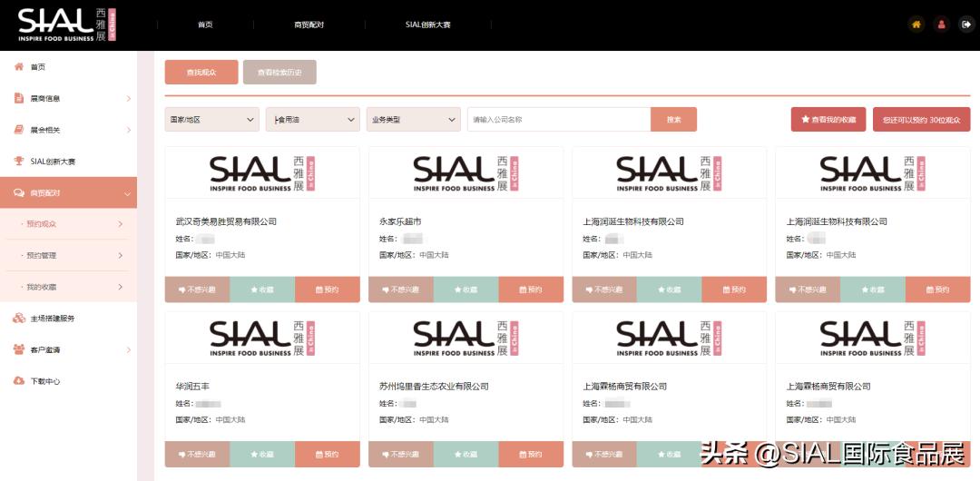Click the company name 武汉奇美易胜贸易有限公司
Image resolution: width=980 pixels, height=481 pixels.
(226, 221)
